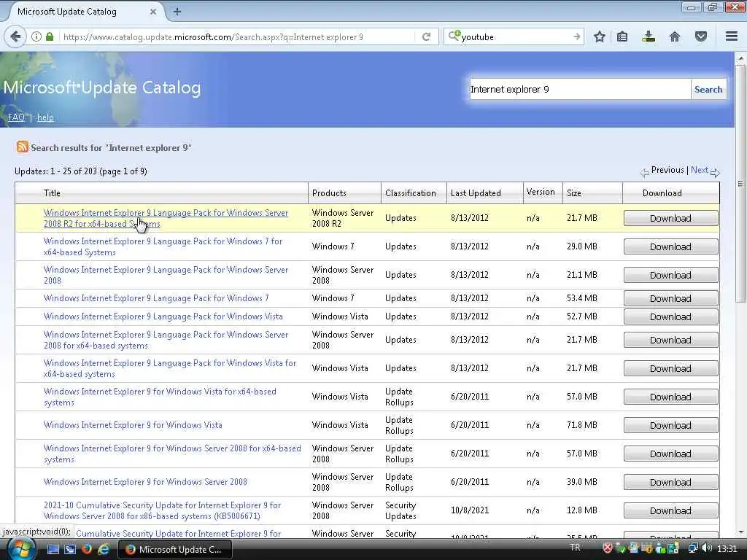Image resolution: width=747 pixels, height=560 pixels.
Task: Open IE9 Language Pack for Windows Vista link
Action: click(163, 316)
